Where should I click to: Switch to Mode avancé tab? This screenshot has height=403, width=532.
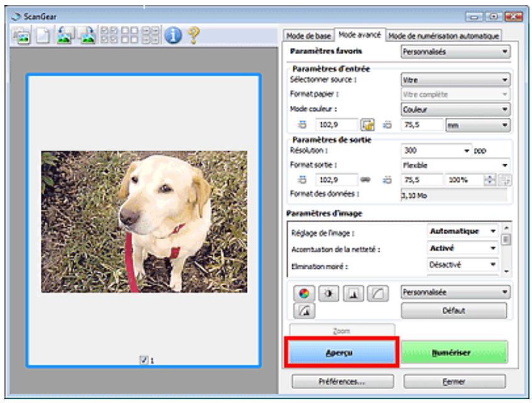[x=359, y=35]
